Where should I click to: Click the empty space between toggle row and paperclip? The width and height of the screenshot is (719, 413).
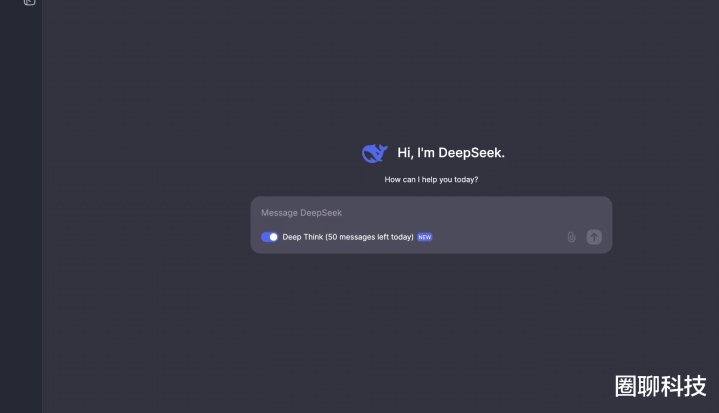[500, 237]
